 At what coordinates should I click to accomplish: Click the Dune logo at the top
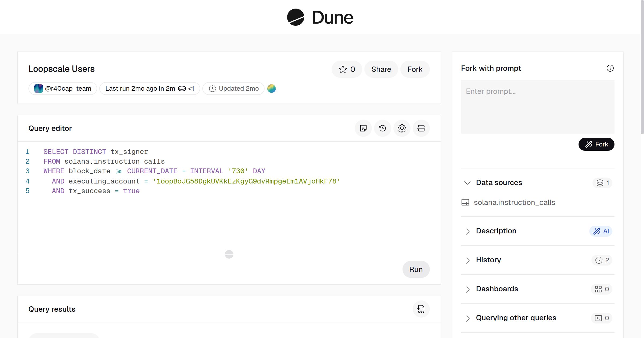320,17
